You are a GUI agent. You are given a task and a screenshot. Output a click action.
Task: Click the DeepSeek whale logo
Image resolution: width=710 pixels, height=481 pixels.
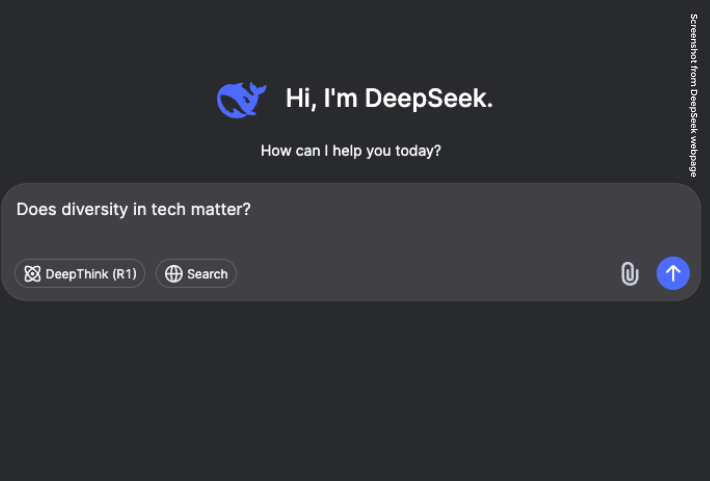(x=241, y=99)
